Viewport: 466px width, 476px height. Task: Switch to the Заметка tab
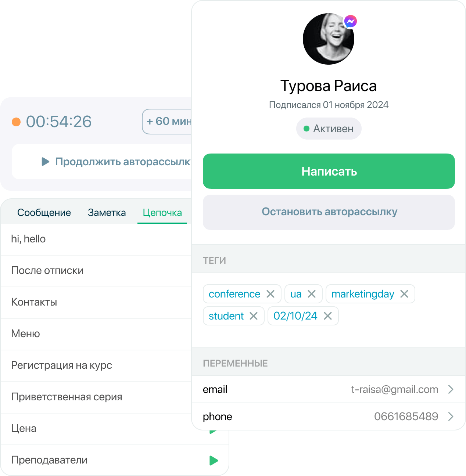[x=107, y=212]
